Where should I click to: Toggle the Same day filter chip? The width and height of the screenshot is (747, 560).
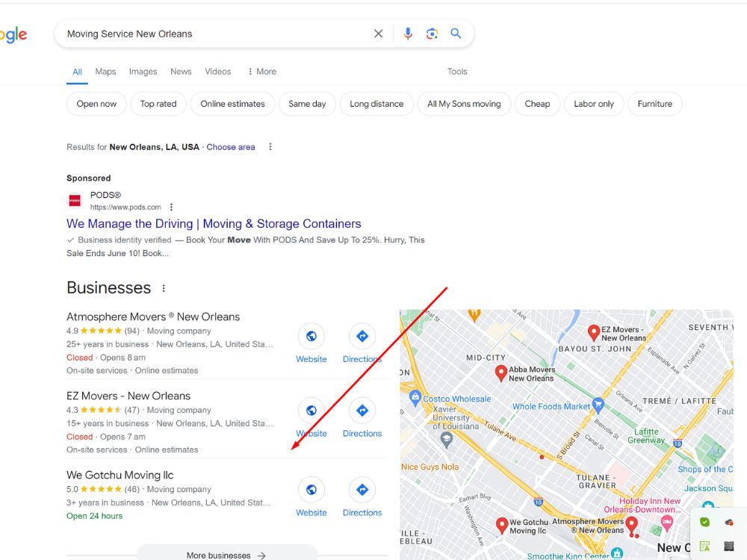(307, 104)
